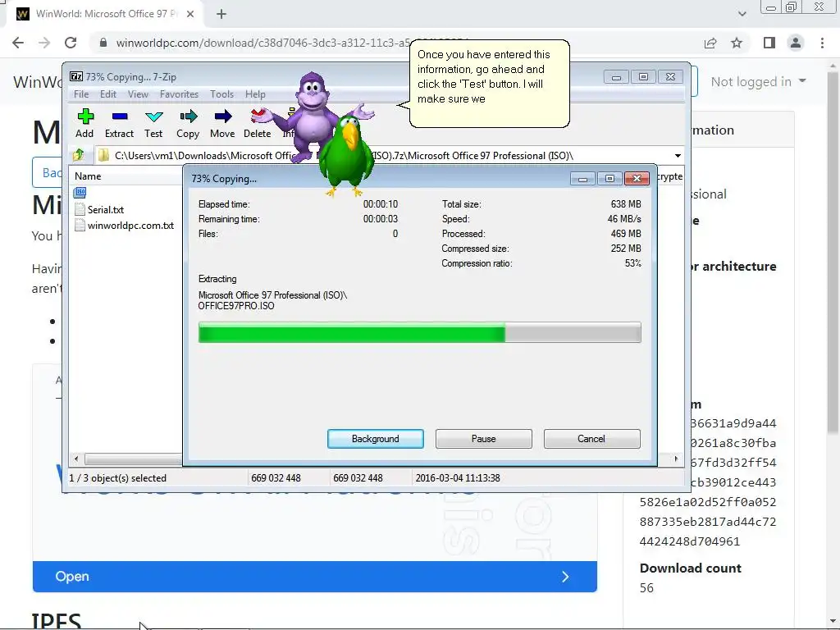The height and width of the screenshot is (630, 840).
Task: Click browser forward arrow
Action: pos(44,43)
